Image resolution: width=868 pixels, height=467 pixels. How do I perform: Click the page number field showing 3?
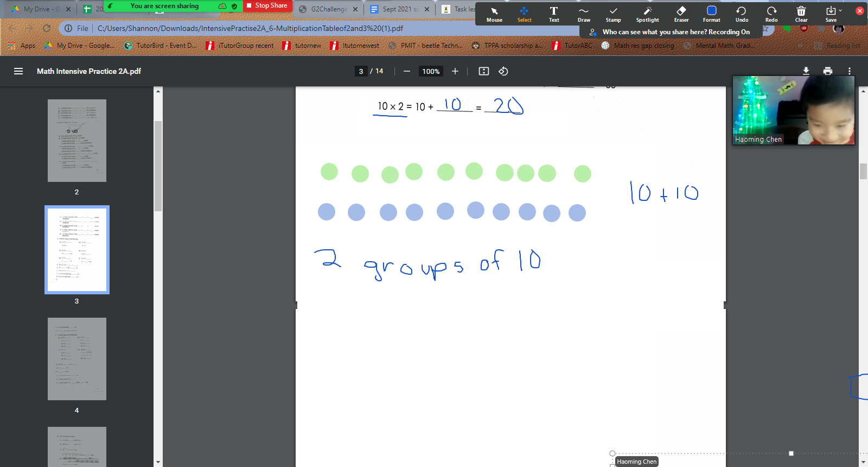(x=361, y=71)
